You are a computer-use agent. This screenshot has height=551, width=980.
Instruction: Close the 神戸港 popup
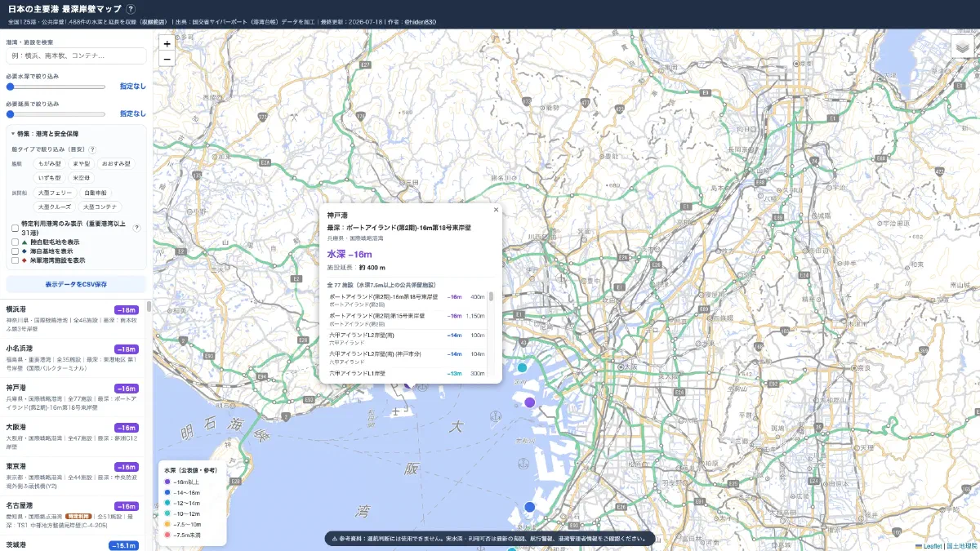point(495,210)
